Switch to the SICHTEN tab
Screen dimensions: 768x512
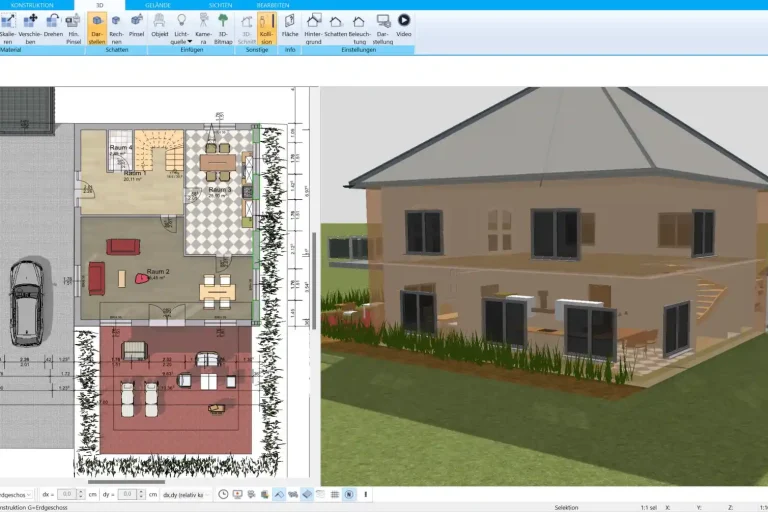tap(220, 5)
